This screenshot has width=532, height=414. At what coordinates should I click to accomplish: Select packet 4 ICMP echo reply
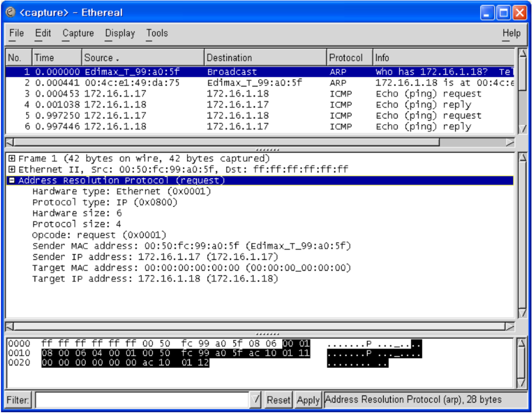[x=260, y=105]
